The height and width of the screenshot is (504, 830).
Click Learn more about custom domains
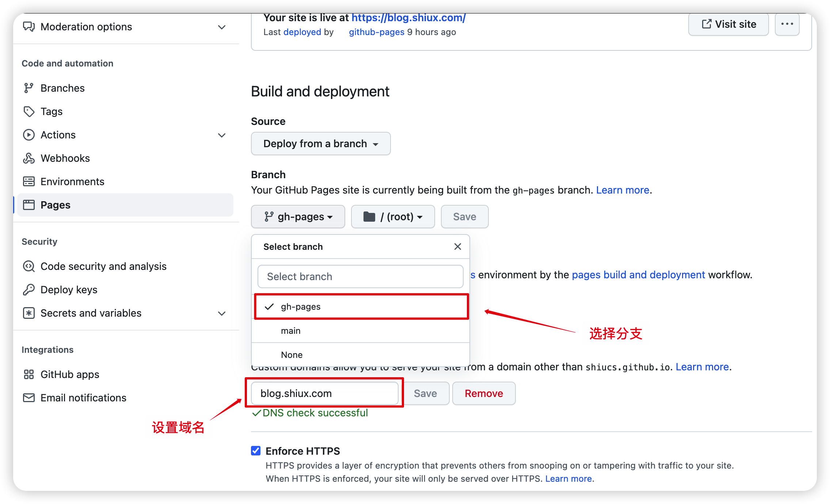coord(702,367)
